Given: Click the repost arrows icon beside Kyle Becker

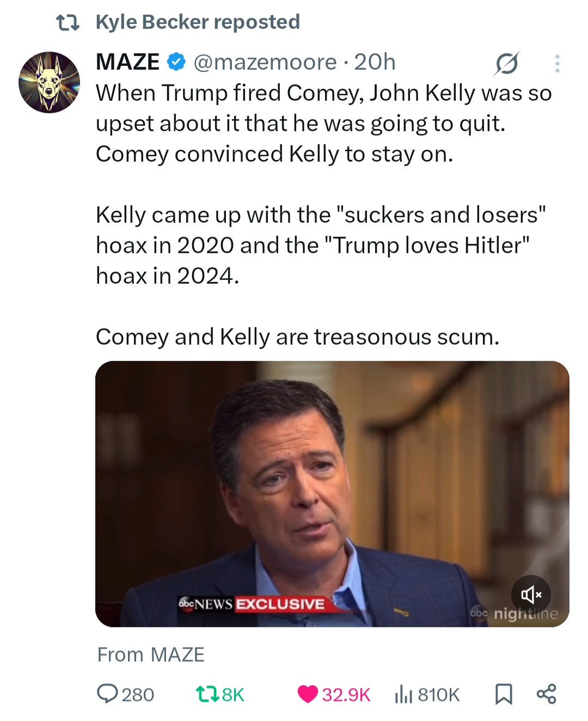Looking at the screenshot, I should (x=69, y=22).
